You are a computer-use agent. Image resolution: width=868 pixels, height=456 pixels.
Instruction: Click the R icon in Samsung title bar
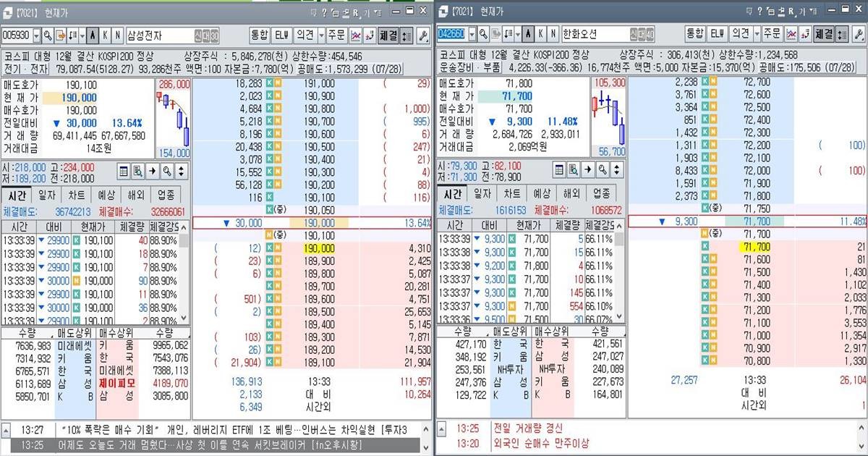click(x=355, y=13)
